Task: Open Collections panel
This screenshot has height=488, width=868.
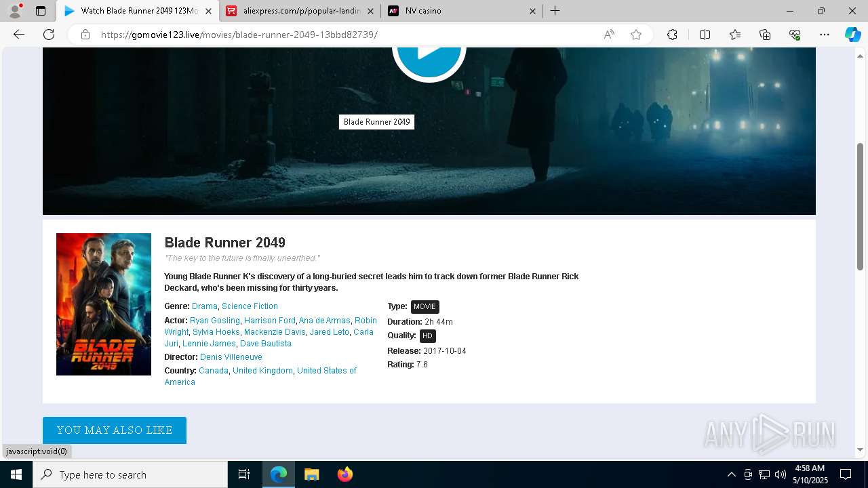Action: click(765, 35)
